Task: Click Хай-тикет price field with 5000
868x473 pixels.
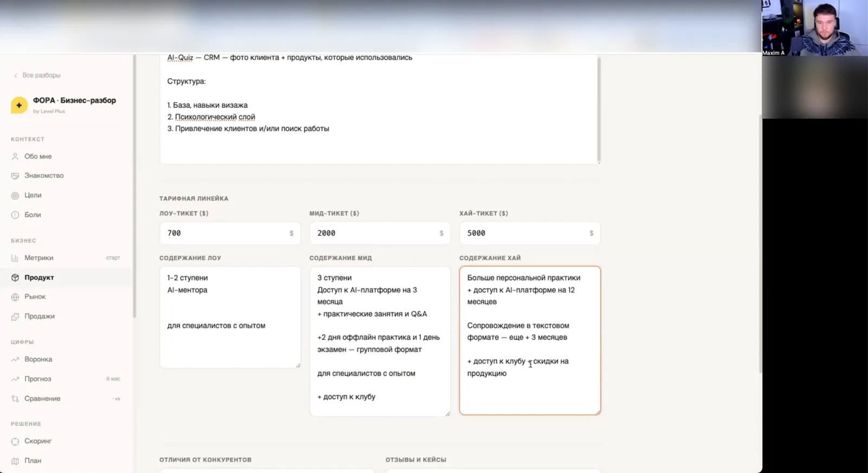Action: [530, 233]
